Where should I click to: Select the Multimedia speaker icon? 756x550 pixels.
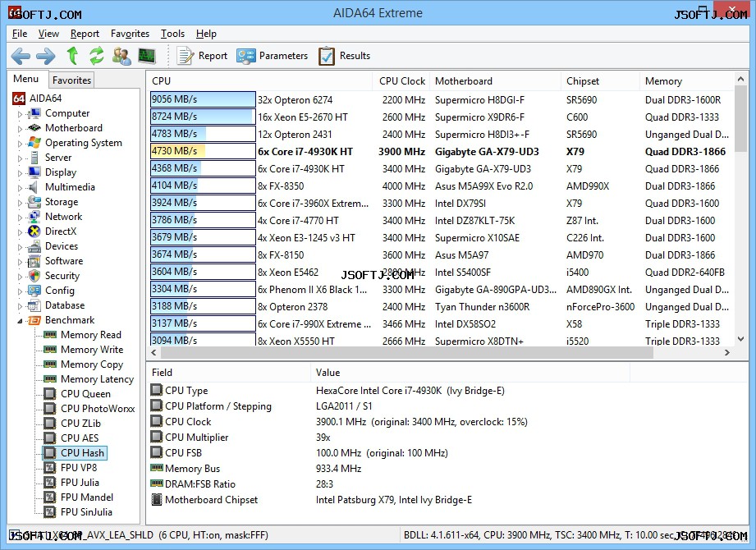(x=34, y=187)
